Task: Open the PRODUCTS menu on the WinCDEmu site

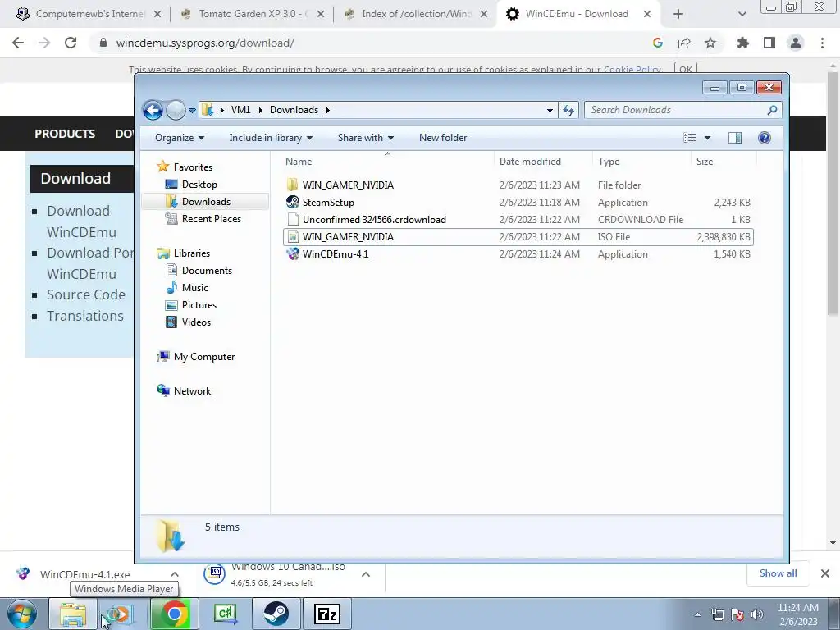Action: point(65,134)
